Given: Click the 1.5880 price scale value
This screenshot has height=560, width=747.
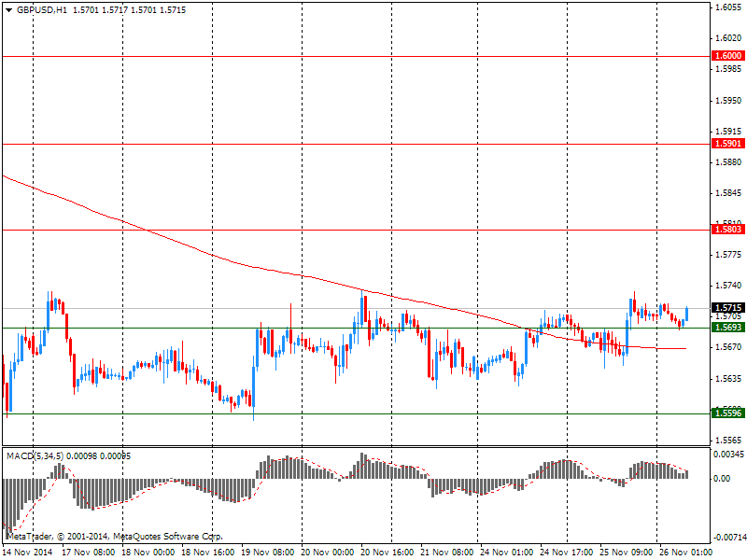Looking at the screenshot, I should coord(728,162).
